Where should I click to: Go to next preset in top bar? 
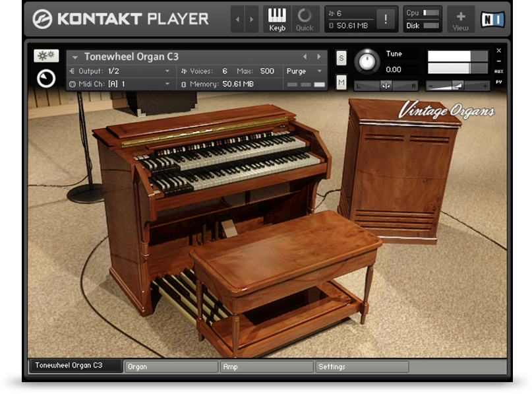pyautogui.click(x=251, y=19)
